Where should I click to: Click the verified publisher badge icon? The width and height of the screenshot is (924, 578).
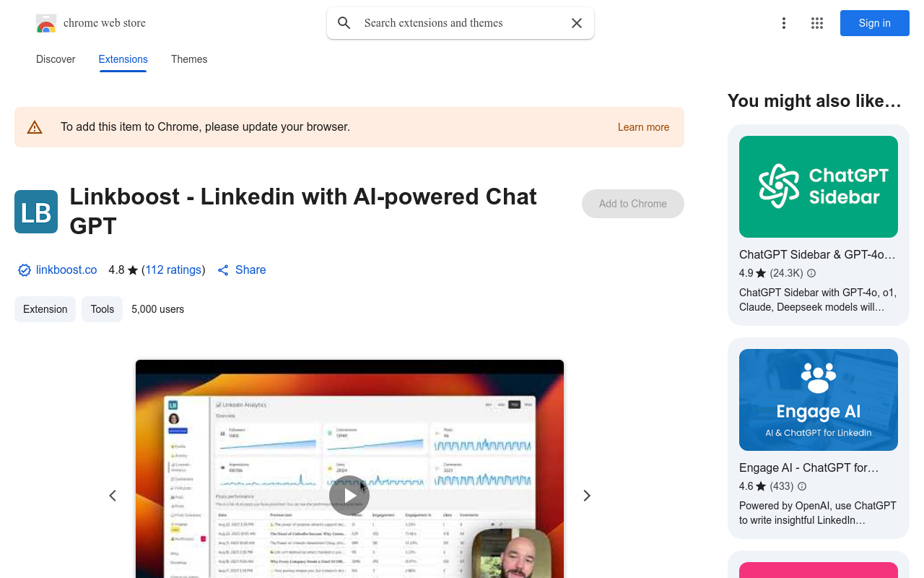click(25, 270)
